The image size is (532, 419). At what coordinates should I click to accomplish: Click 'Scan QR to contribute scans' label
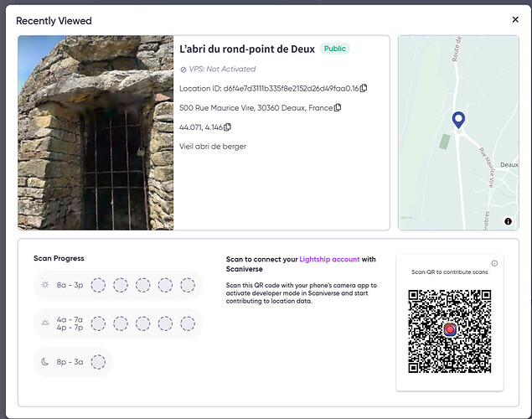450,272
